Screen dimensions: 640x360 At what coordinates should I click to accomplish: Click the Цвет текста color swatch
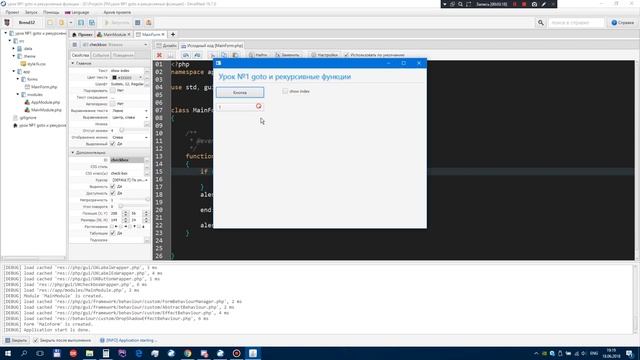point(114,78)
